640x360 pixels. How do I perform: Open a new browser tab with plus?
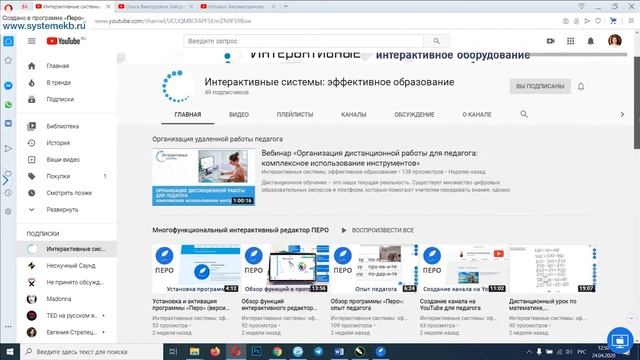pos(286,7)
